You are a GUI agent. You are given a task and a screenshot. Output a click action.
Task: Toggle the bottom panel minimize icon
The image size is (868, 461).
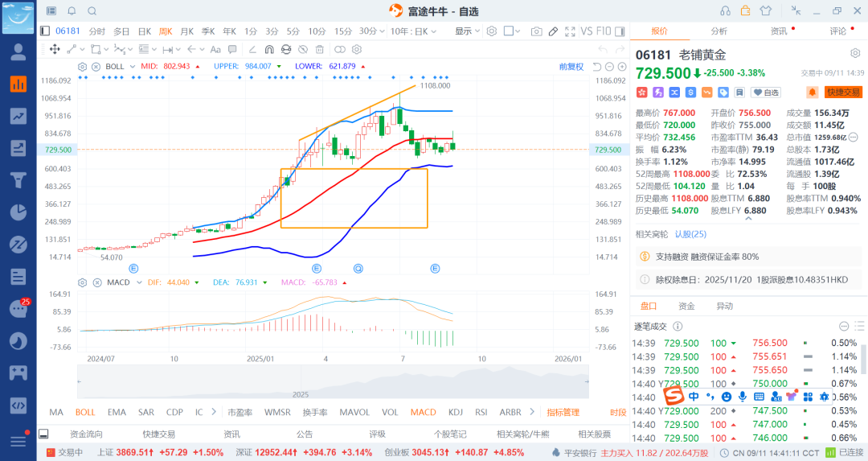(43, 434)
